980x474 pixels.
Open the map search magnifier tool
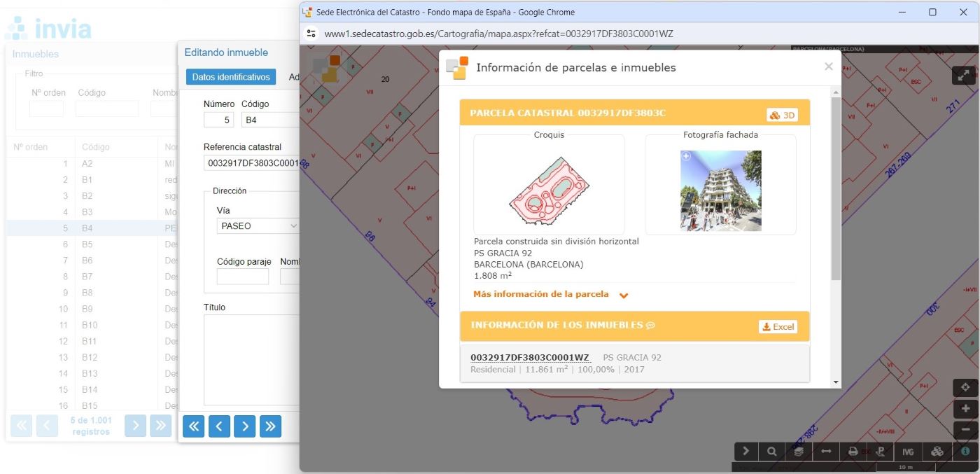(771, 452)
